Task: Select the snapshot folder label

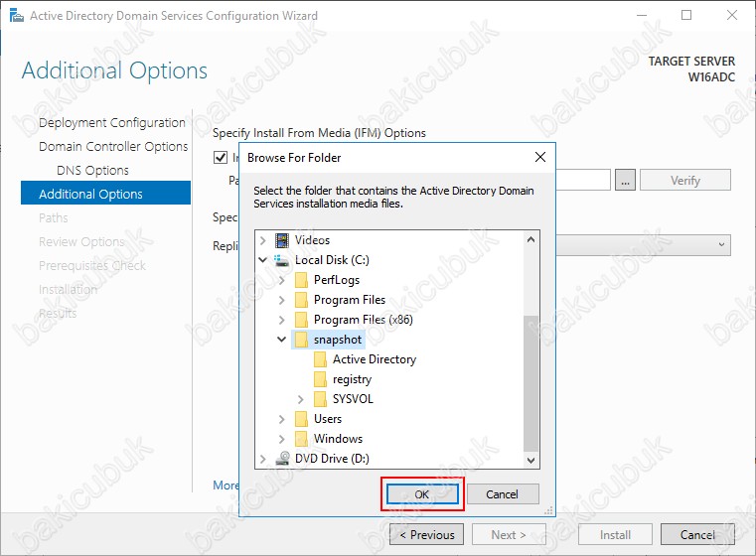Action: pyautogui.click(x=338, y=340)
